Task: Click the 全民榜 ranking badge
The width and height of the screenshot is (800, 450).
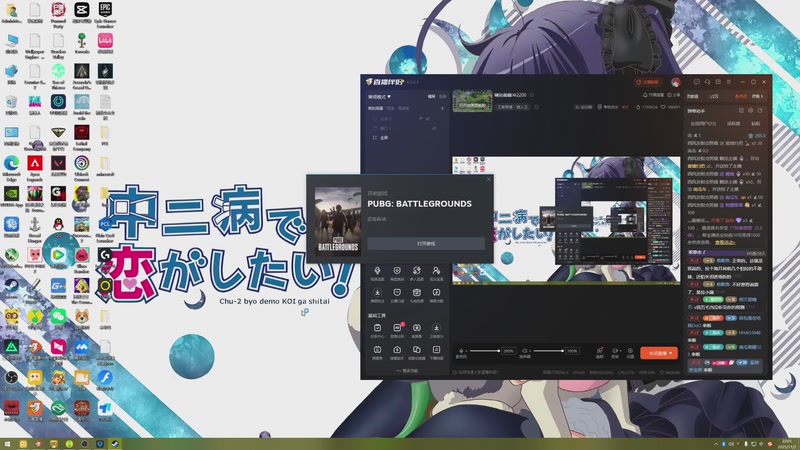Action: (x=584, y=107)
